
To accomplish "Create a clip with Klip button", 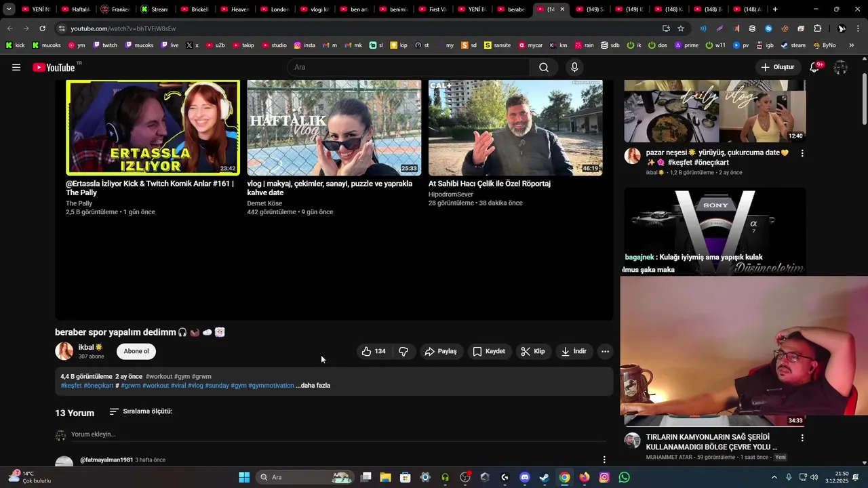I will [x=533, y=351].
